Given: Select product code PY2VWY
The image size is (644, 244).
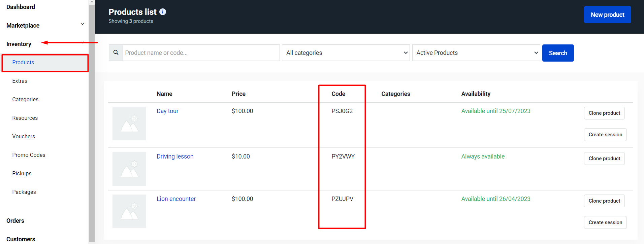Looking at the screenshot, I should (343, 156).
